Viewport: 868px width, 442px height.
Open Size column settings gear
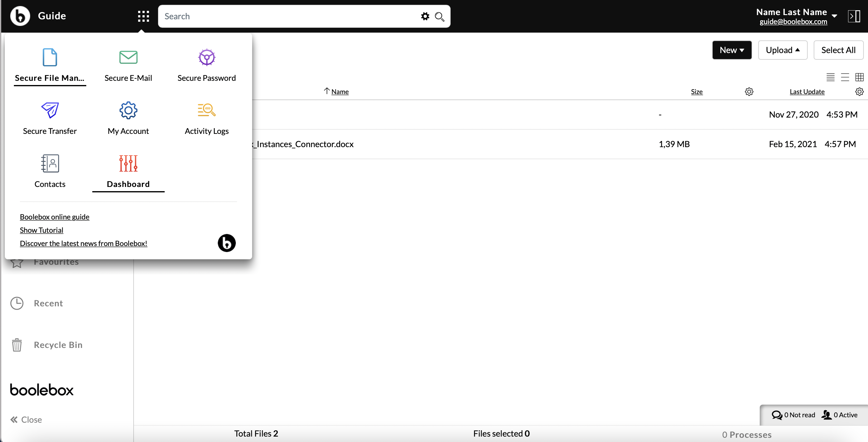click(x=749, y=92)
